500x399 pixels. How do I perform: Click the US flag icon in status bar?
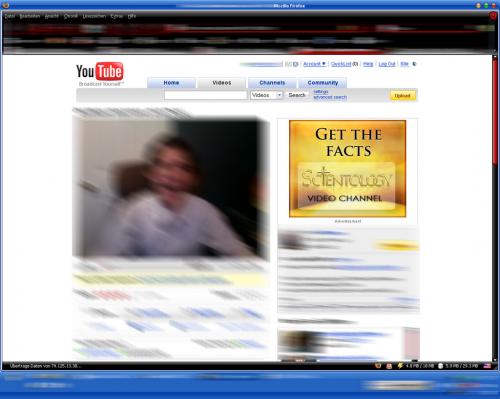tap(487, 366)
